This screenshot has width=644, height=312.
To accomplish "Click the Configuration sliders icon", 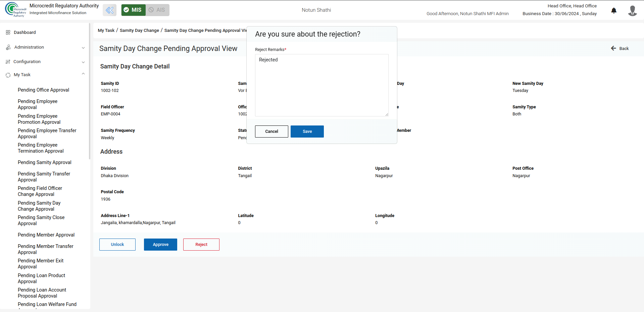I will (8, 62).
